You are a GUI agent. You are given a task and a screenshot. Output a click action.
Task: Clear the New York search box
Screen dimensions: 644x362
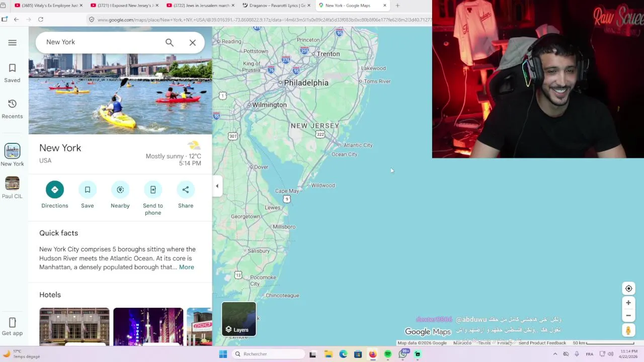(193, 43)
